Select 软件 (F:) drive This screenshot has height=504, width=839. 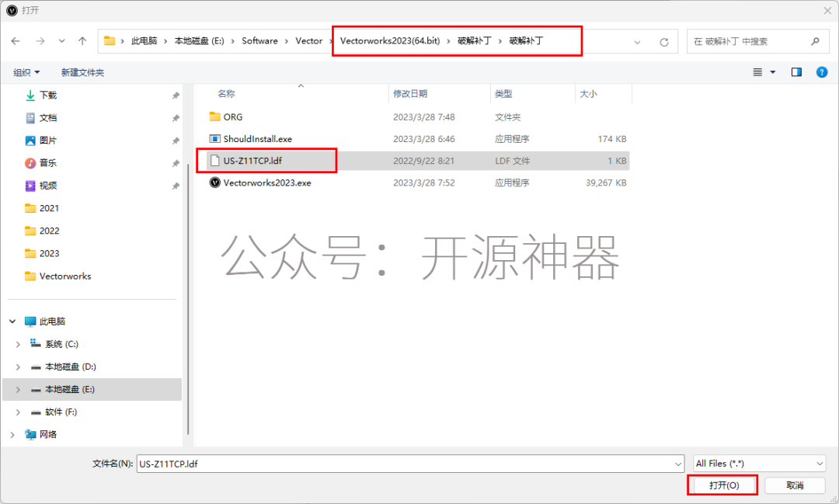click(x=61, y=412)
